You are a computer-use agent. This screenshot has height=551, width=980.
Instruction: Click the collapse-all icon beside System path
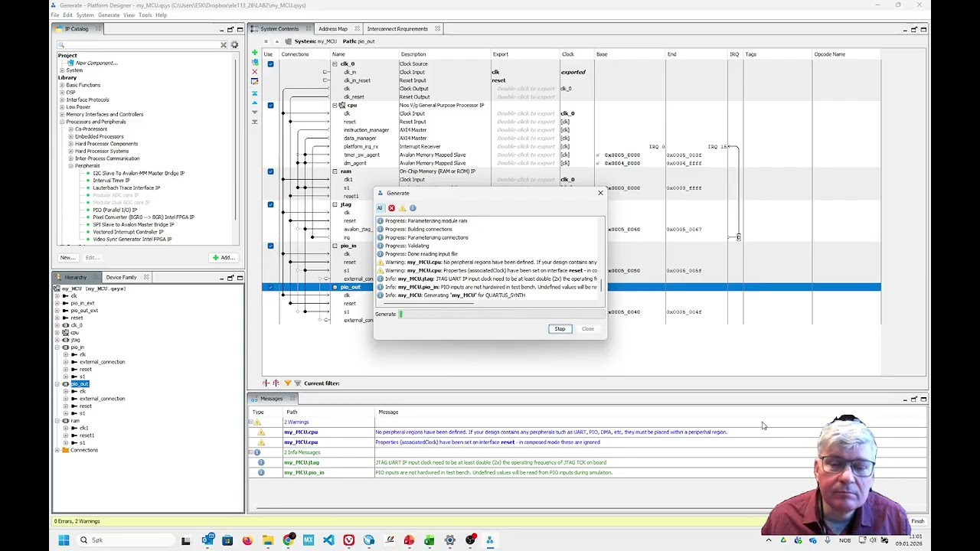[x=266, y=41]
